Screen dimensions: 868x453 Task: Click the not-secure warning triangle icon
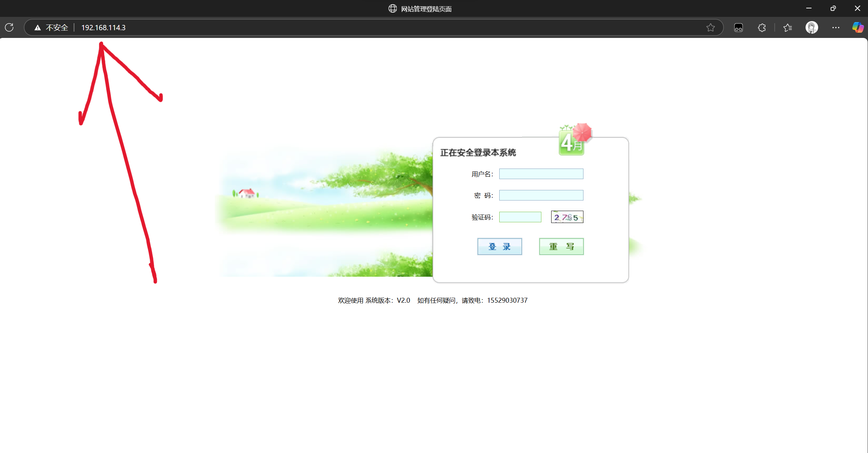pyautogui.click(x=38, y=28)
